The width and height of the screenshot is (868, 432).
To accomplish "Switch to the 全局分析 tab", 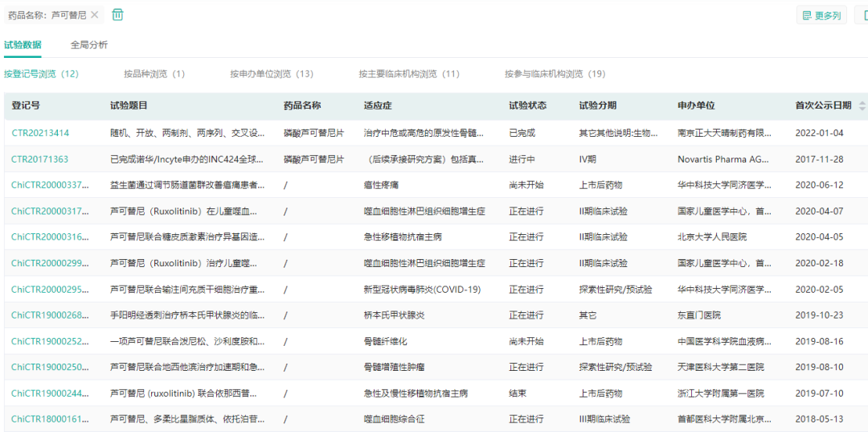I will click(x=89, y=45).
